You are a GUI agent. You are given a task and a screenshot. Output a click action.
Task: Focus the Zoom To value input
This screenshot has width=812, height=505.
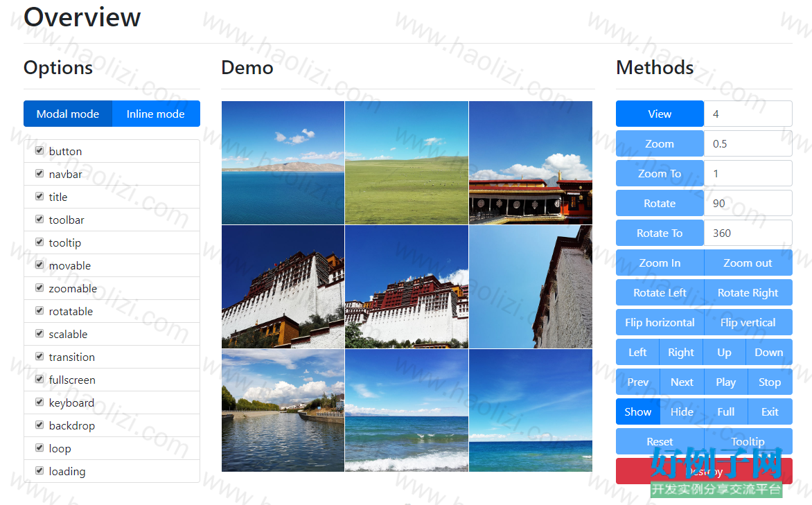point(748,173)
